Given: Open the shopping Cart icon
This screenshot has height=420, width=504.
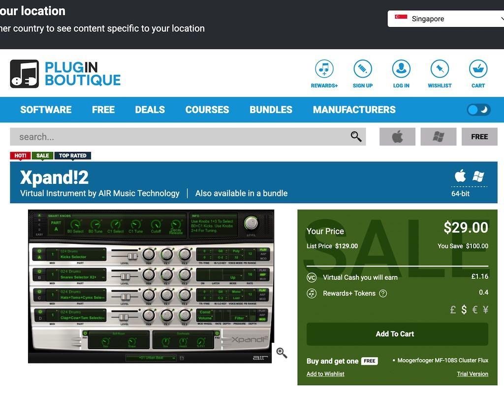Looking at the screenshot, I should click(x=478, y=69).
